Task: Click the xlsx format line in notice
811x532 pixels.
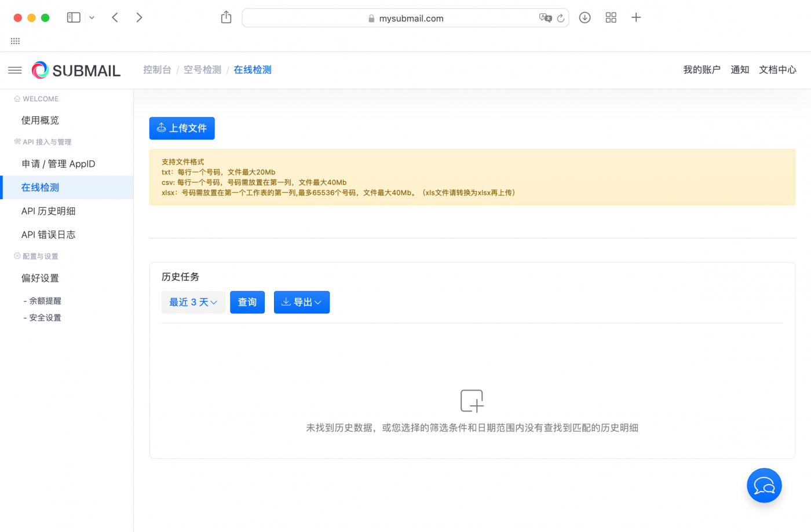Action: point(338,193)
